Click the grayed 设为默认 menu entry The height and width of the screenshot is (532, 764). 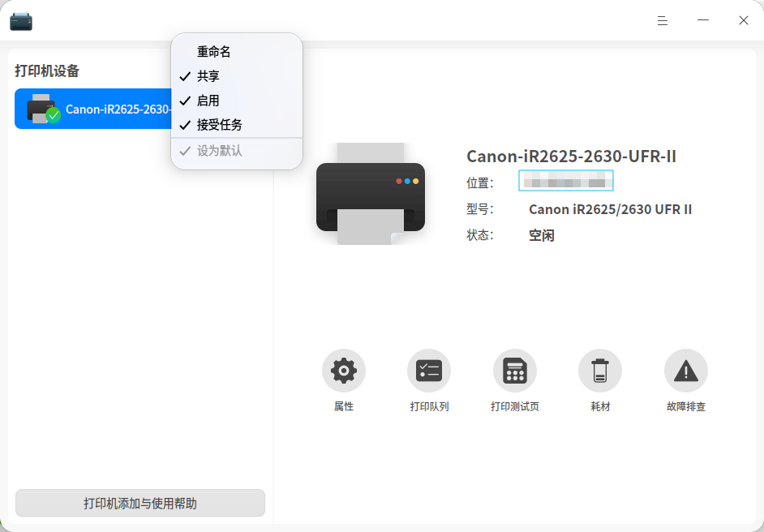(237, 151)
